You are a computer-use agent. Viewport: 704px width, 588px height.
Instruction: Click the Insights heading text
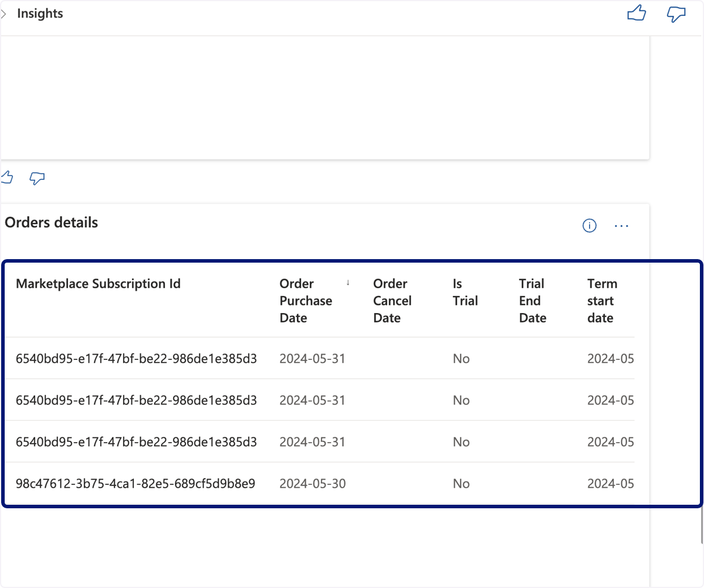[40, 13]
